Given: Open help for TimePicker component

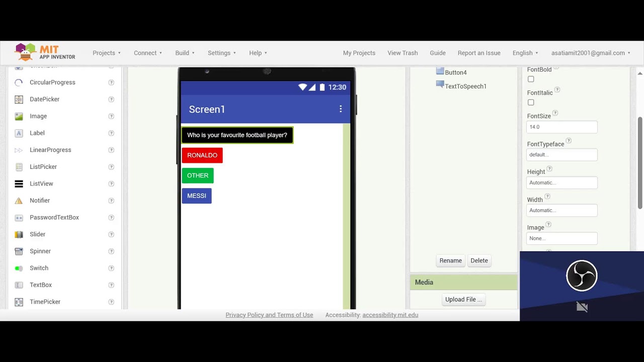Looking at the screenshot, I should (x=111, y=302).
